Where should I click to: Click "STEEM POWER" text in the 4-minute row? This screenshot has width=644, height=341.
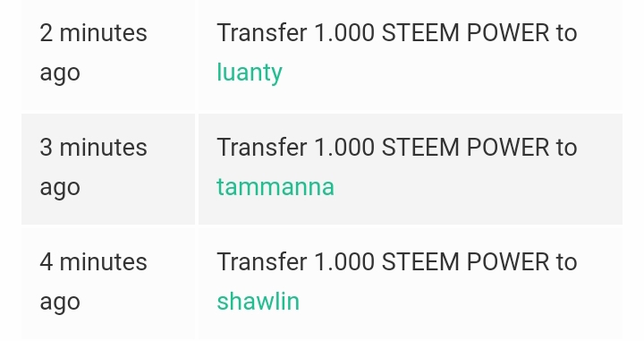(x=465, y=261)
